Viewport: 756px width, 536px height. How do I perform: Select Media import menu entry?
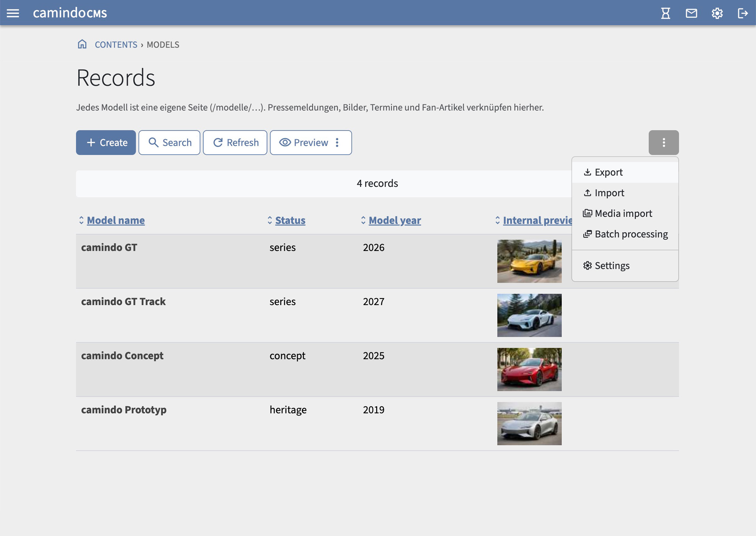coord(625,214)
